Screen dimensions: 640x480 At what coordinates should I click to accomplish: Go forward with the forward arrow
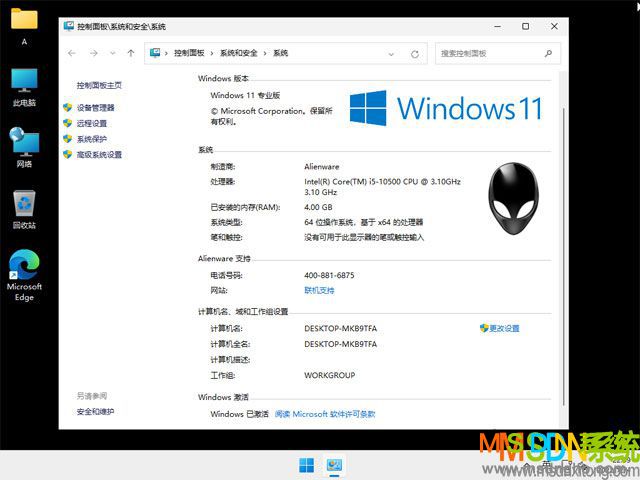point(93,53)
